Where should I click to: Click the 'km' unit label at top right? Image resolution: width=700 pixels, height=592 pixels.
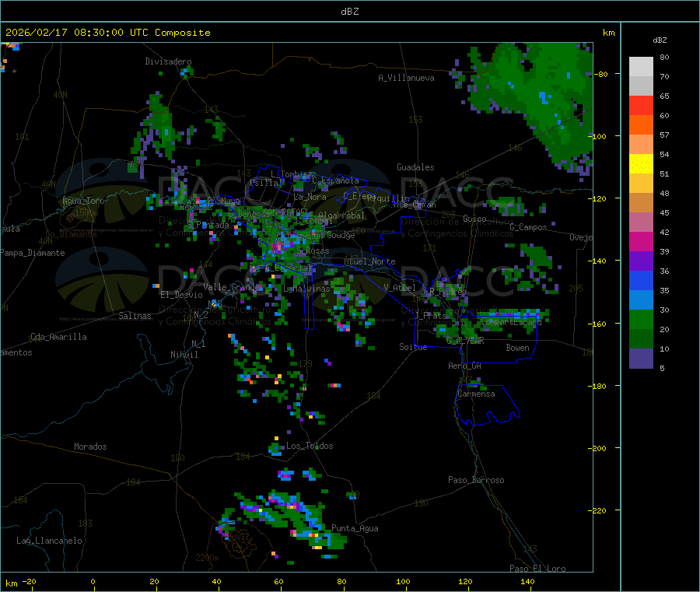(608, 33)
